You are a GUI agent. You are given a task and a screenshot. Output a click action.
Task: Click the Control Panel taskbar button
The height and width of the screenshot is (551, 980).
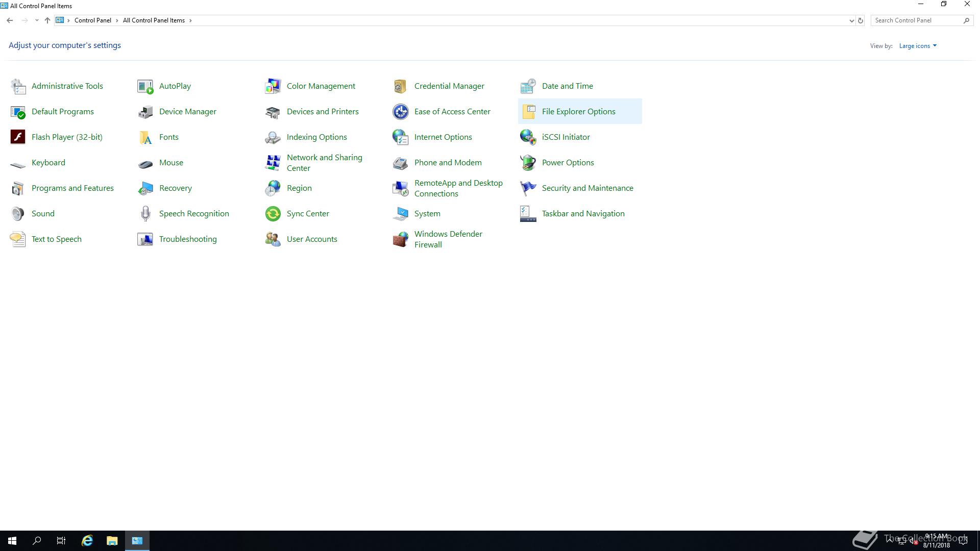pyautogui.click(x=137, y=541)
